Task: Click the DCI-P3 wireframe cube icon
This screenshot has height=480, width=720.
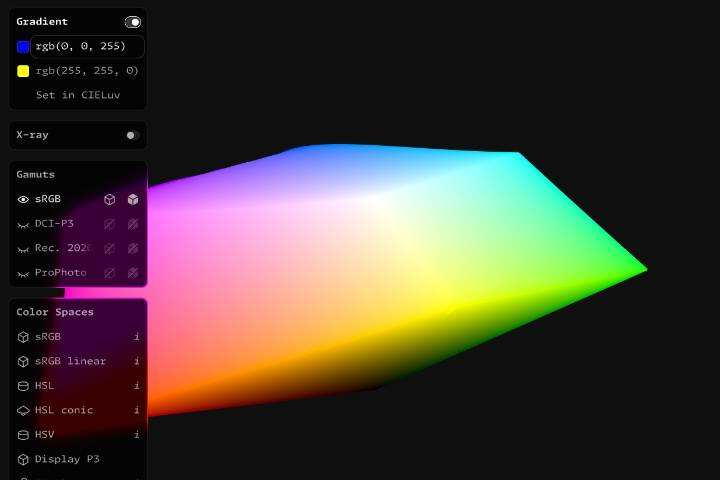Action: 109,224
